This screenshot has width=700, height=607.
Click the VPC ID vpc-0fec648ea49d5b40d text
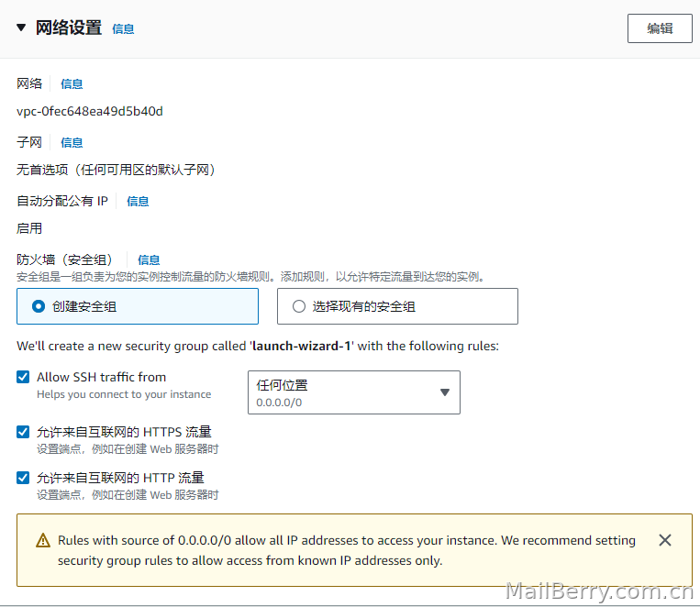(x=90, y=111)
